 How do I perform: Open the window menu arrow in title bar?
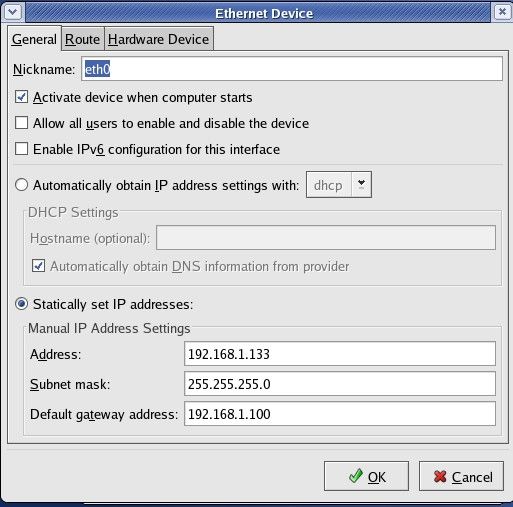[13, 13]
